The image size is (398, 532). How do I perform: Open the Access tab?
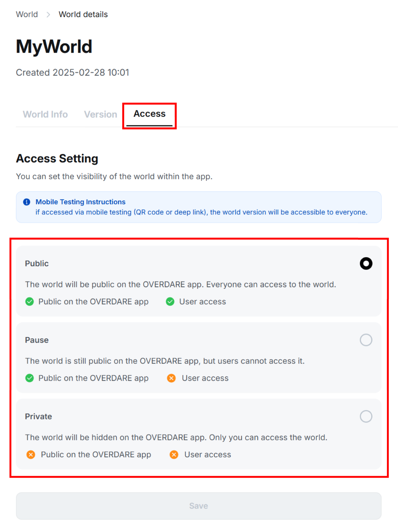150,114
